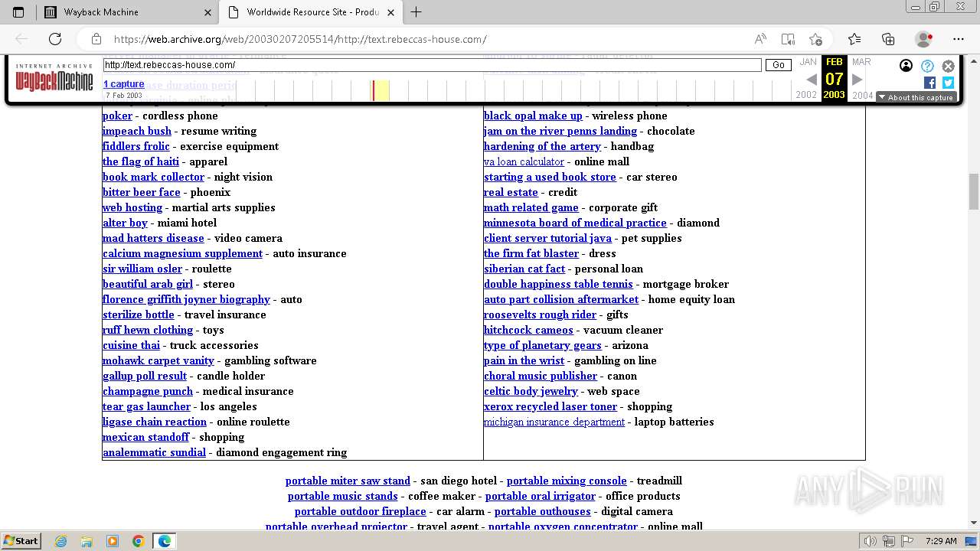Open Chrome in taskbar
The width and height of the screenshot is (980, 551).
[x=138, y=541]
